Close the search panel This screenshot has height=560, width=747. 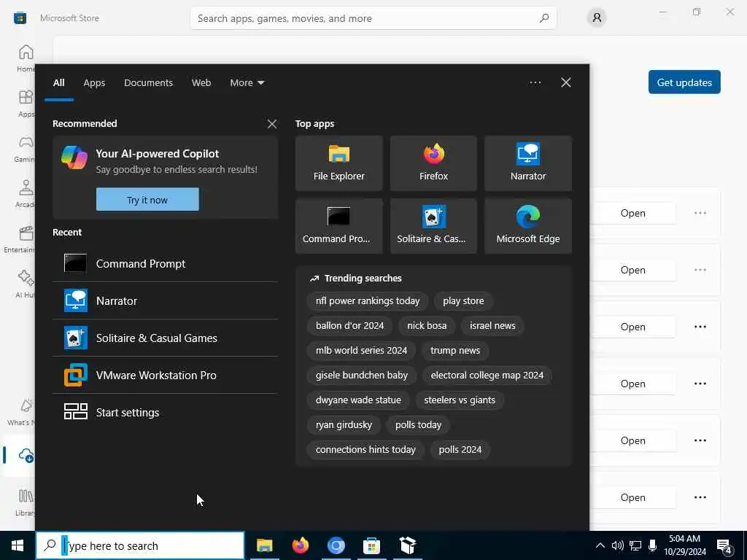click(x=566, y=82)
